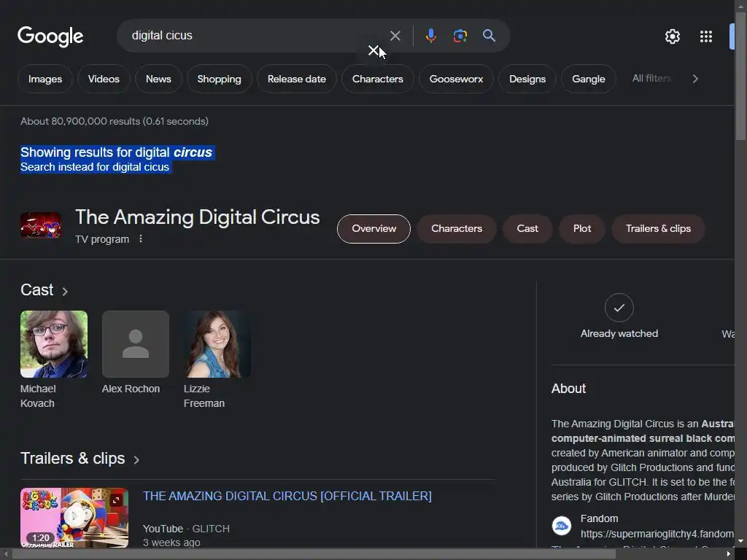Click the About heading

[568, 389]
